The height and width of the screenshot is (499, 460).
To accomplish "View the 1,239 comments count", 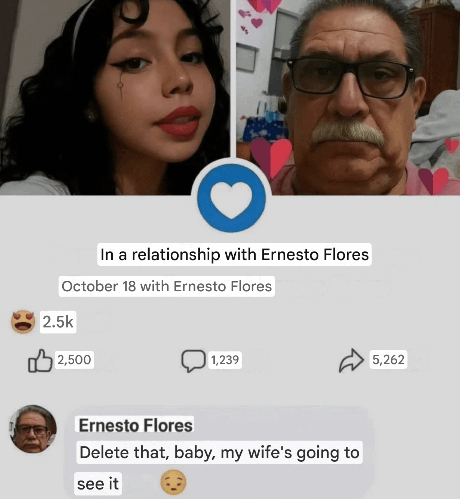I will click(225, 360).
